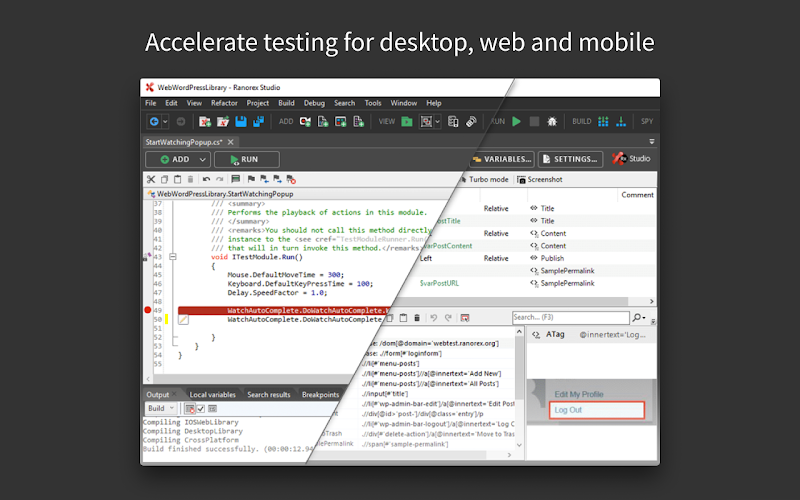Click the Save All stacked disks icon
Image resolution: width=800 pixels, height=500 pixels.
259,121
